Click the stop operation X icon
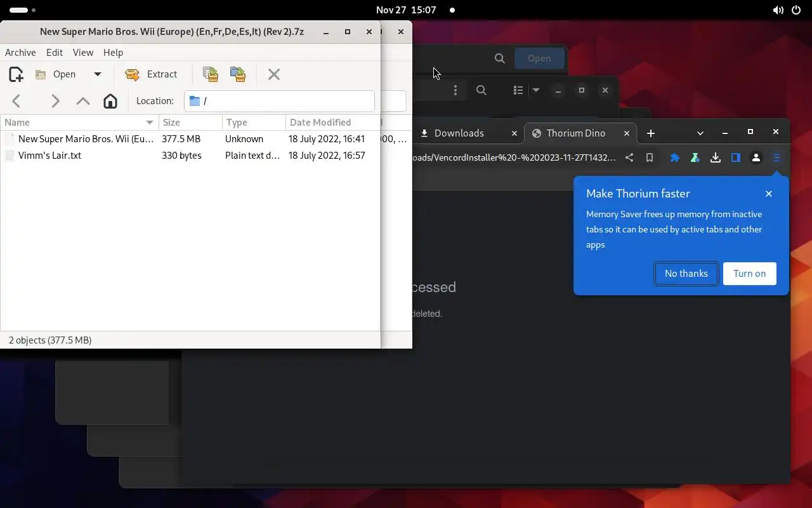This screenshot has height=508, width=812. click(x=274, y=74)
